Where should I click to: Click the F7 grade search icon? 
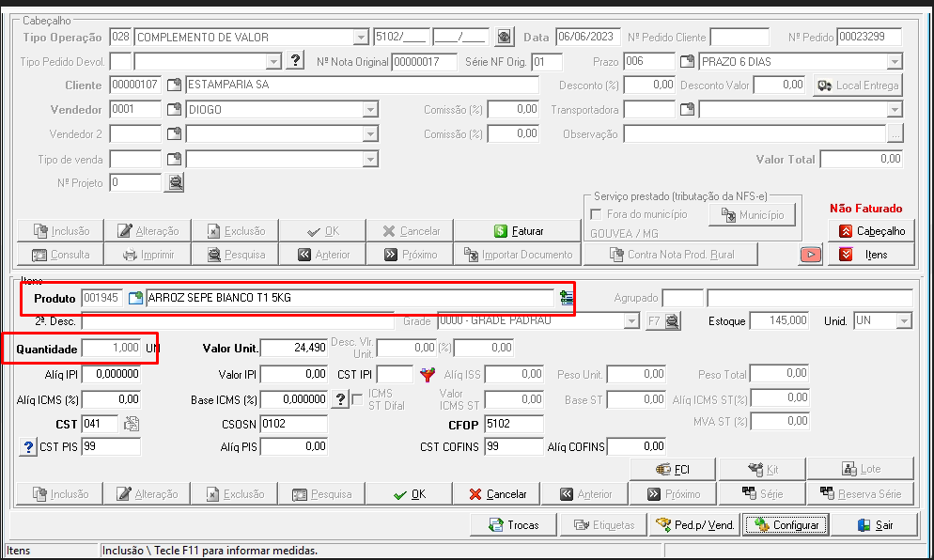point(663,321)
